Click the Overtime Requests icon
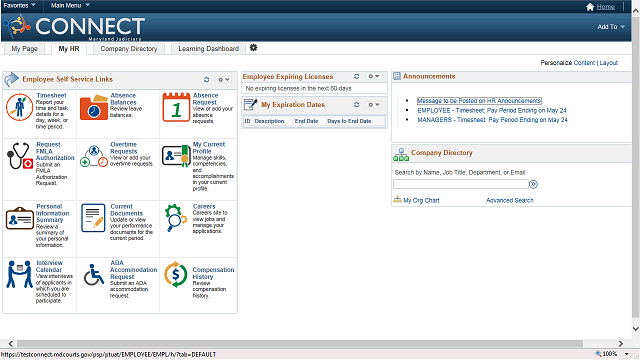640x360 pixels. tap(93, 156)
